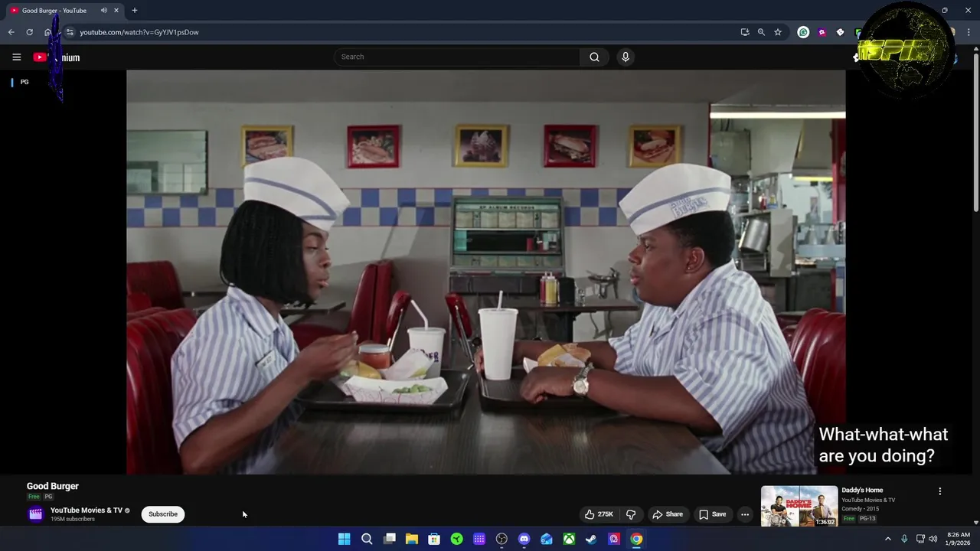Like the video showing 275K
The width and height of the screenshot is (980, 551).
[599, 514]
